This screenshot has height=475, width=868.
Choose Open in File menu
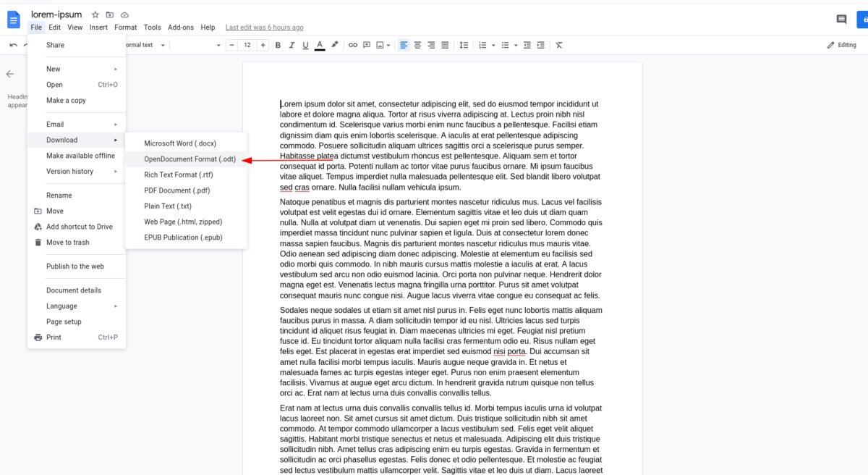coord(77,85)
